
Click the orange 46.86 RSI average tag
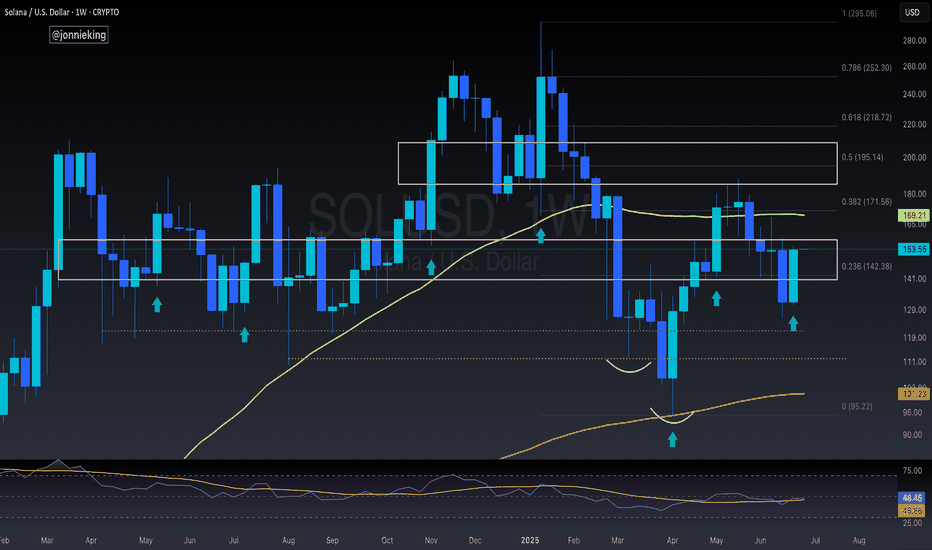click(912, 510)
